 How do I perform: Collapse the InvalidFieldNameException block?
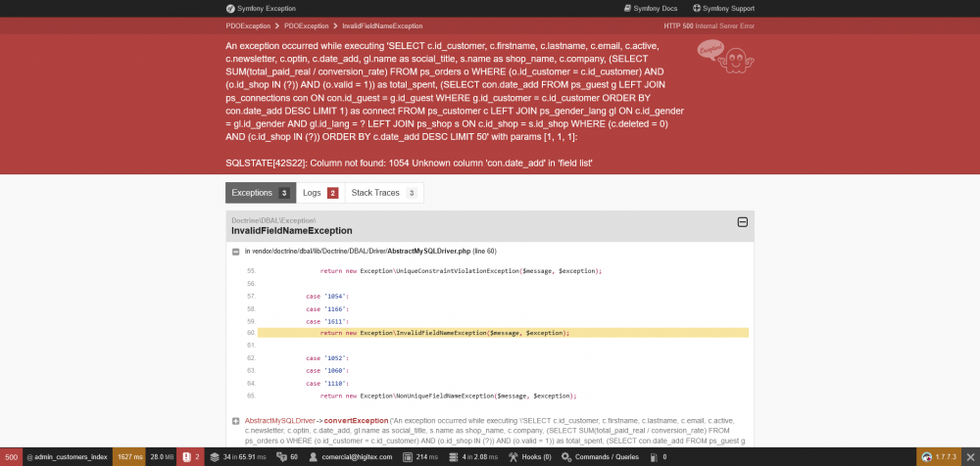click(743, 222)
